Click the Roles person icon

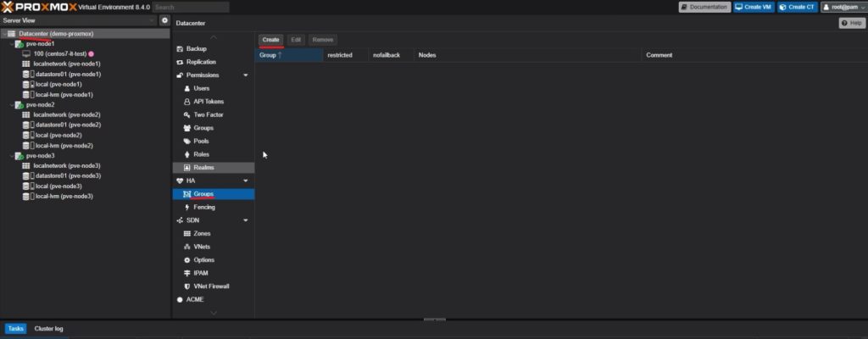tap(187, 154)
